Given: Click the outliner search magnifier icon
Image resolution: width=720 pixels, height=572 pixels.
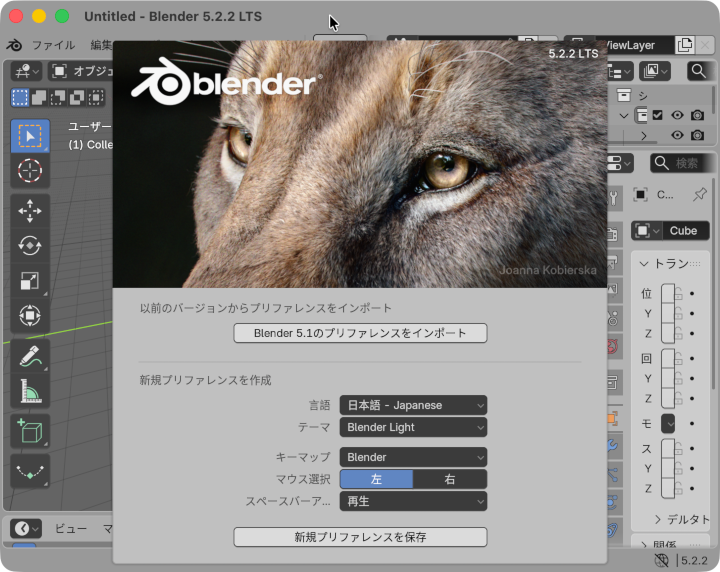Looking at the screenshot, I should pyautogui.click(x=698, y=71).
